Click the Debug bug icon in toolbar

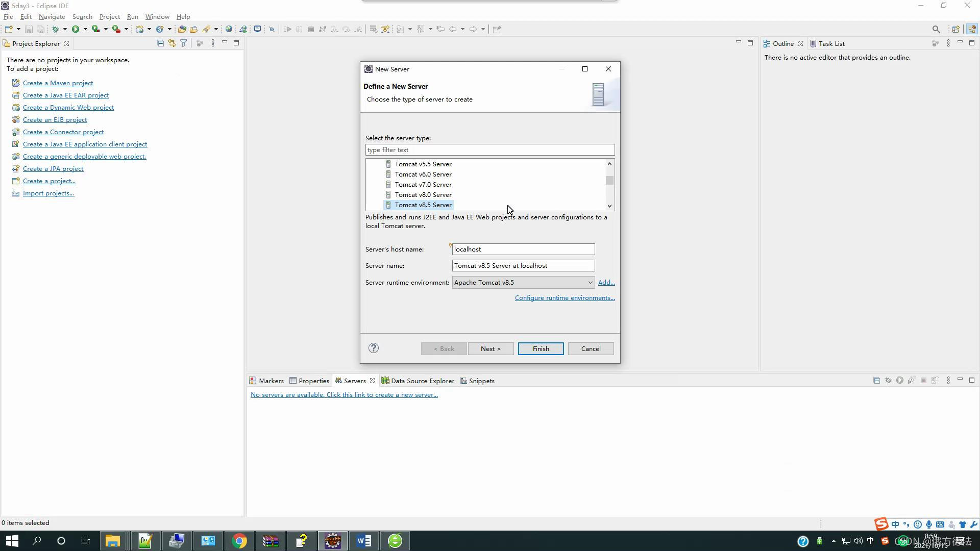[55, 29]
